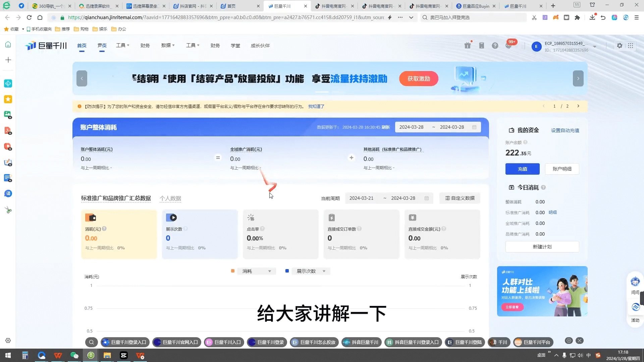644x362 pixels.
Task: Click 新建计划 button
Action: [542, 247]
